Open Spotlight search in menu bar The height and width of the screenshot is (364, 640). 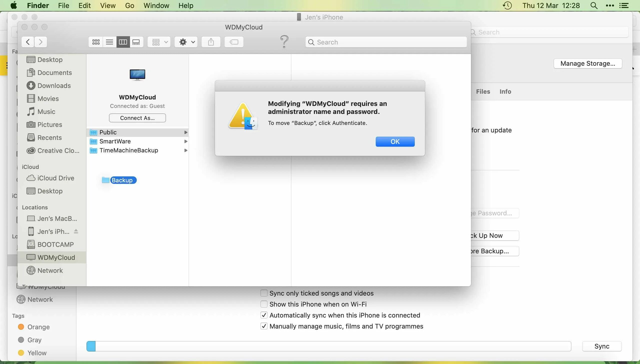coord(594,5)
